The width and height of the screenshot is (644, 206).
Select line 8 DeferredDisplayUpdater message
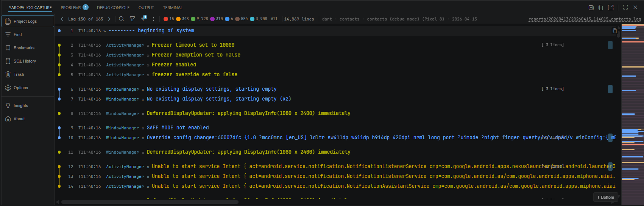[248, 113]
